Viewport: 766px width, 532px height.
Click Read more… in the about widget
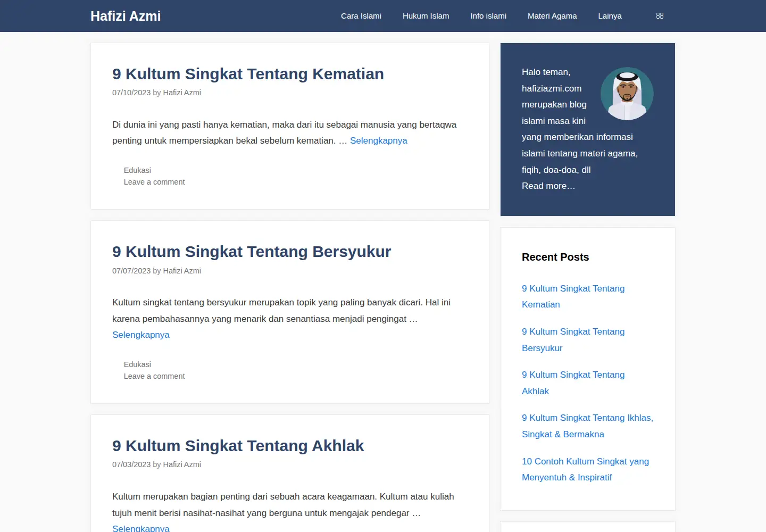[548, 186]
